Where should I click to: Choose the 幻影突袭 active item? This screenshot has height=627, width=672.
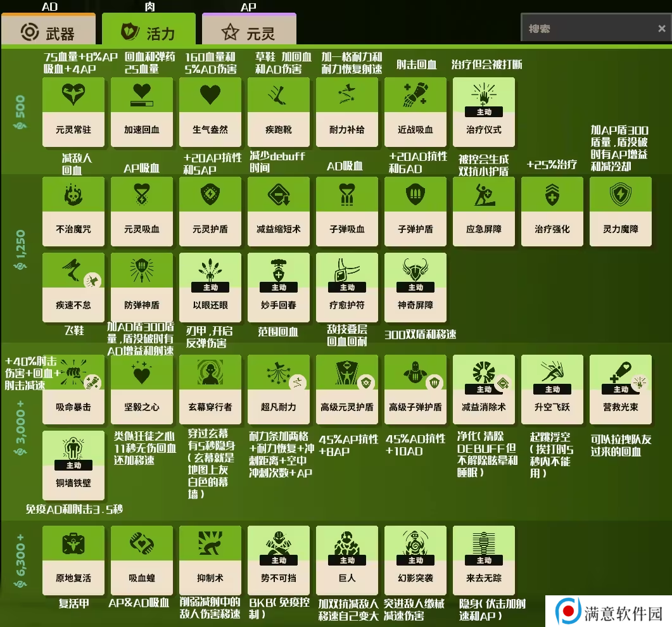pyautogui.click(x=415, y=560)
